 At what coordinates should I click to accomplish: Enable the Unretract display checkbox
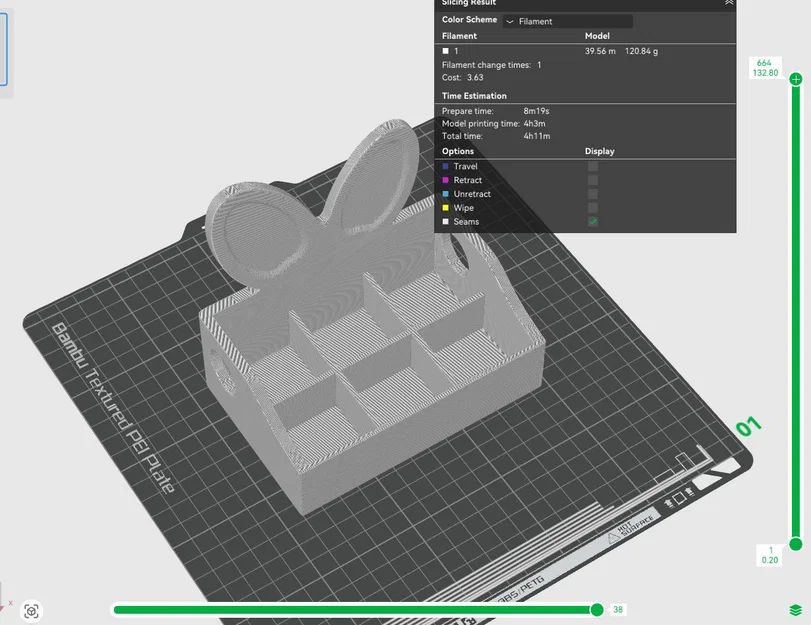[x=593, y=194]
